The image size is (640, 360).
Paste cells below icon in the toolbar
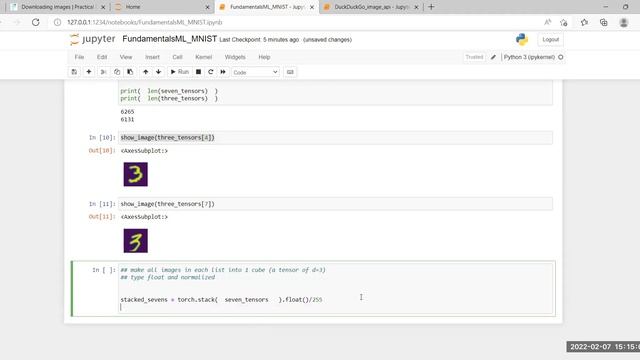pos(130,72)
